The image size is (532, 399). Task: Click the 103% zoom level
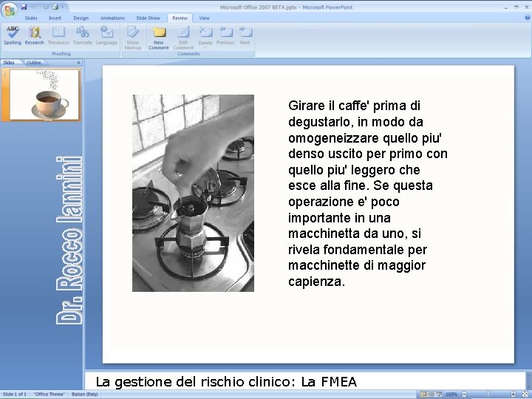(451, 395)
